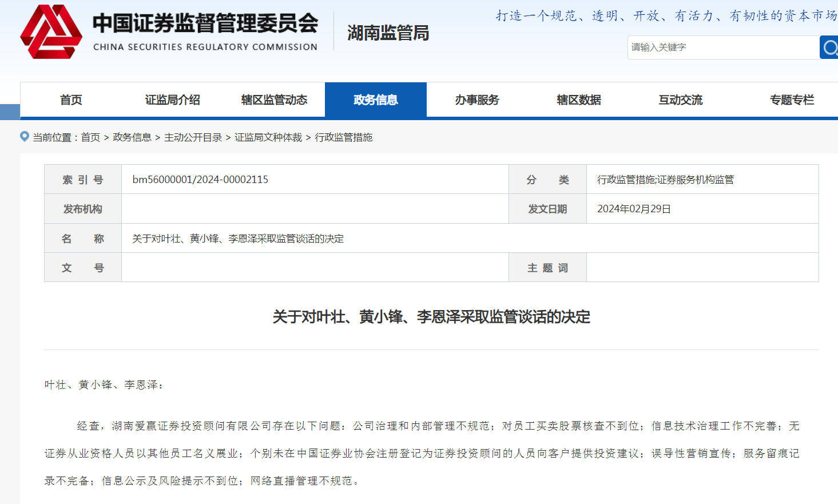The width and height of the screenshot is (838, 504).
Task: Follow the 证监局文种体裁 breadcrumb link
Action: point(268,137)
